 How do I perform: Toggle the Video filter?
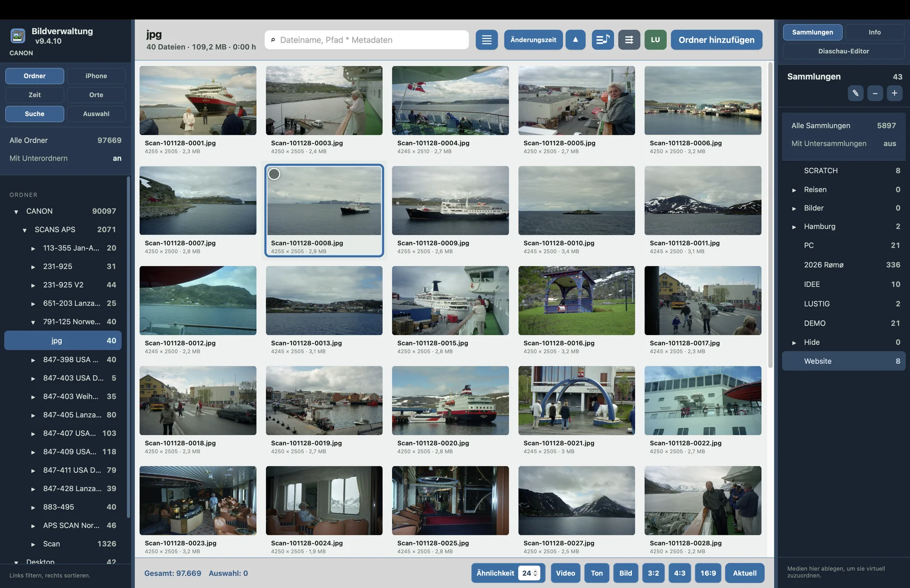(x=565, y=573)
